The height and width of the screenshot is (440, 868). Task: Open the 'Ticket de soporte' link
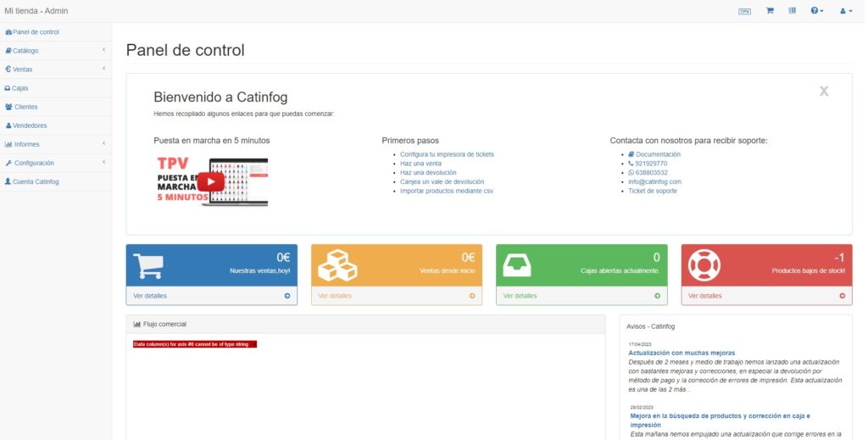652,191
